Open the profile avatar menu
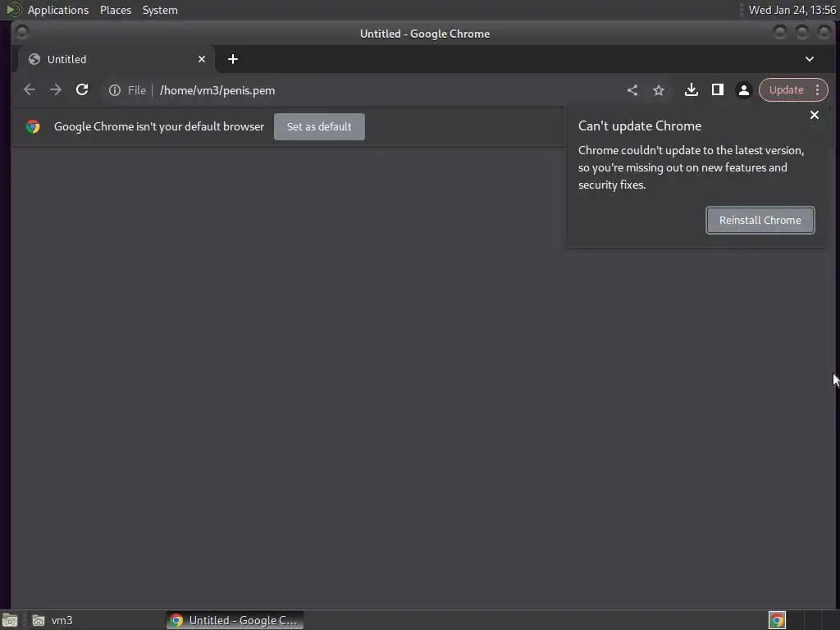Viewport: 840px width, 630px height. coord(743,90)
